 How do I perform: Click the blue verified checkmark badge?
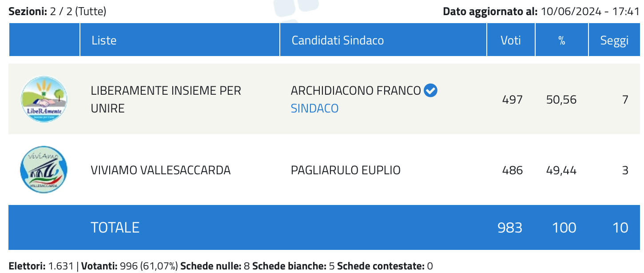point(430,91)
